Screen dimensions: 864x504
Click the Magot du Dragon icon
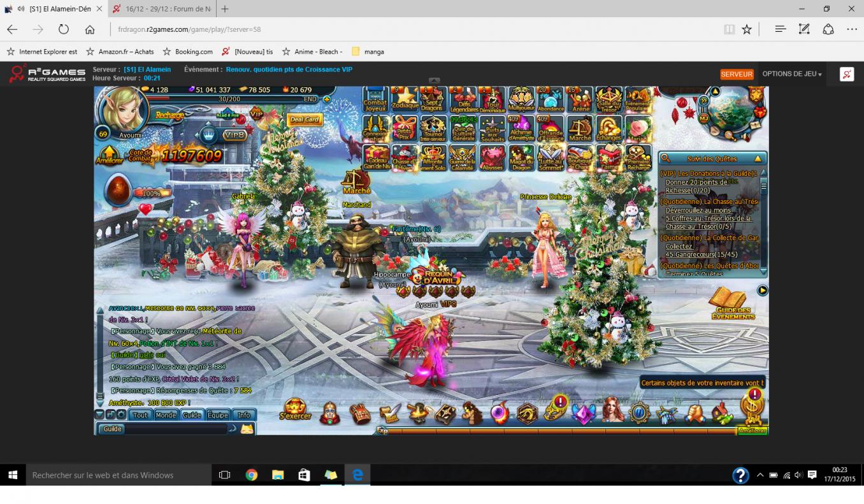(521, 157)
